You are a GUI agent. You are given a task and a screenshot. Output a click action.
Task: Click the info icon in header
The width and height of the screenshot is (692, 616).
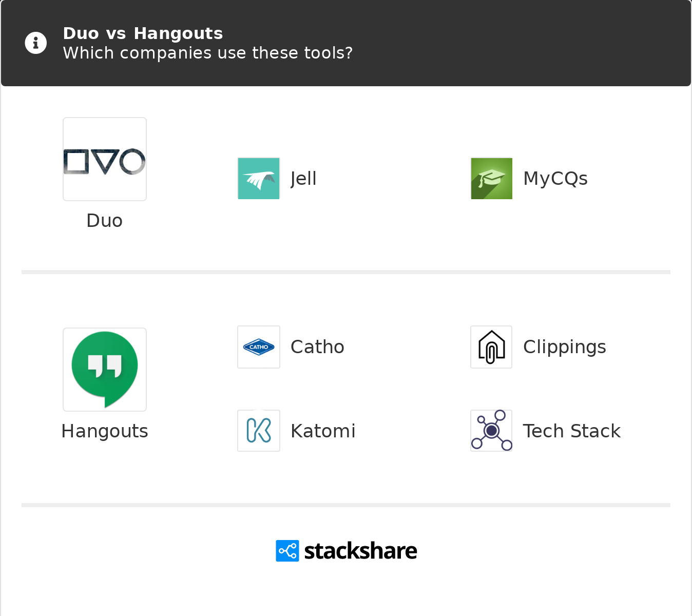pyautogui.click(x=36, y=43)
